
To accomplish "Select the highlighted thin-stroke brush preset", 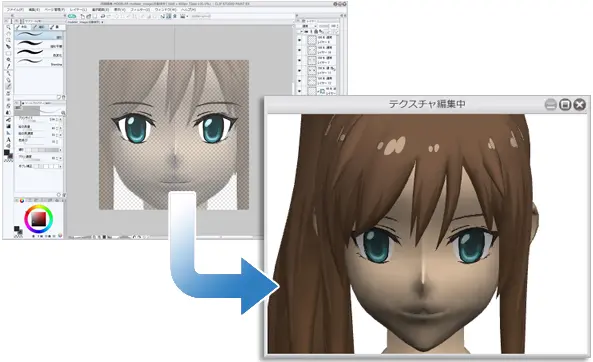I will (x=39, y=35).
